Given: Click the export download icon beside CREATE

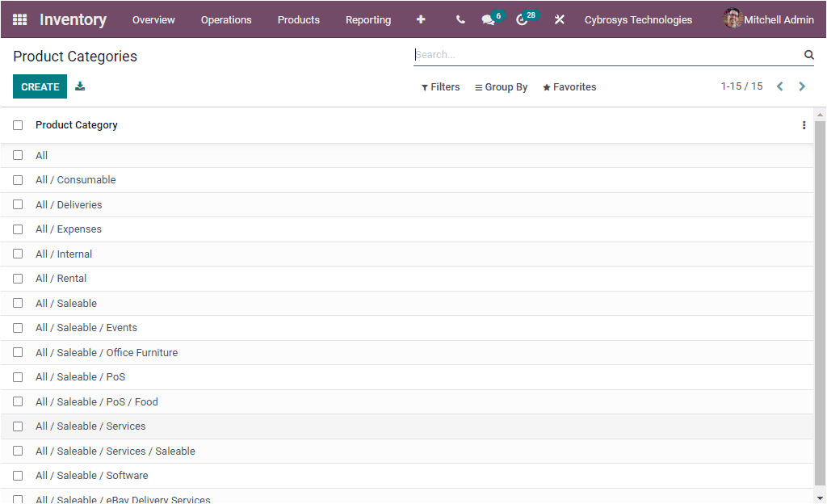Looking at the screenshot, I should [x=80, y=85].
